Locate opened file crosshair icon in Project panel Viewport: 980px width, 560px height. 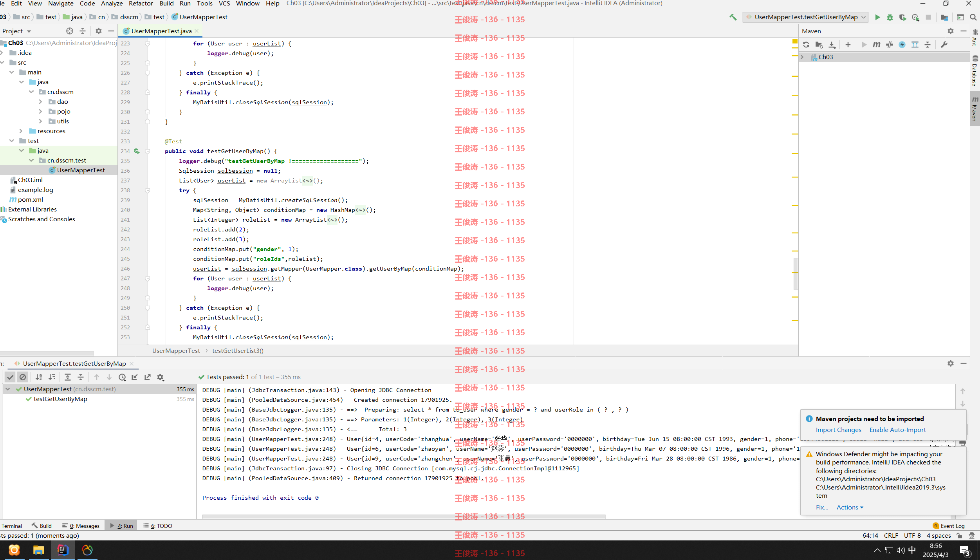[70, 31]
